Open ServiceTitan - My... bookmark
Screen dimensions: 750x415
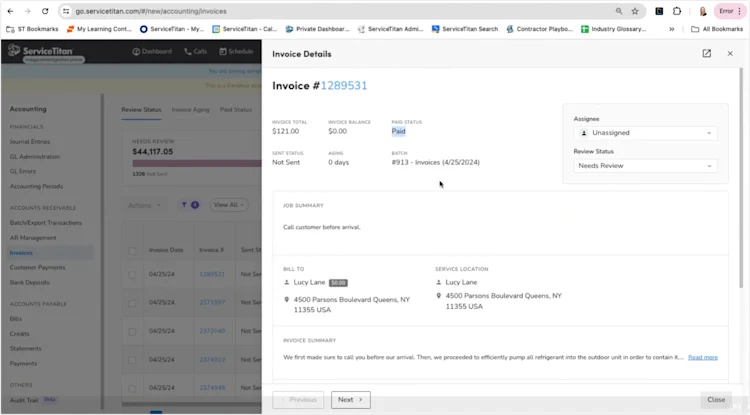172,29
